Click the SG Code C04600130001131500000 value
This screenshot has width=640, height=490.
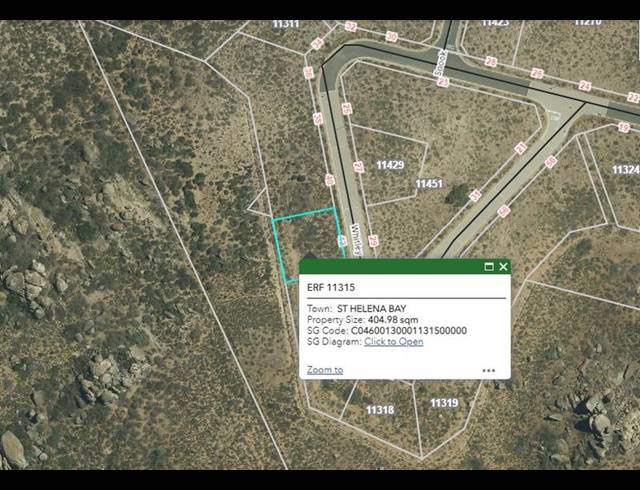click(409, 331)
